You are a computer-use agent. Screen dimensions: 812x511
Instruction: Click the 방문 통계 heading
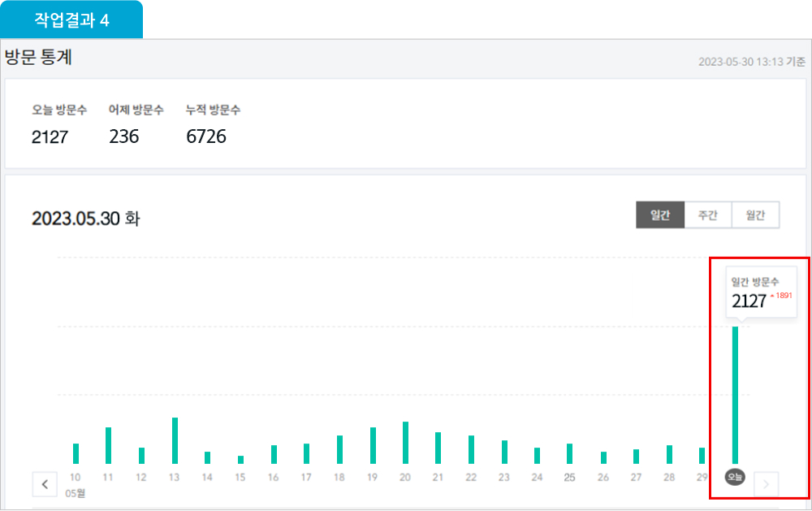40,58
